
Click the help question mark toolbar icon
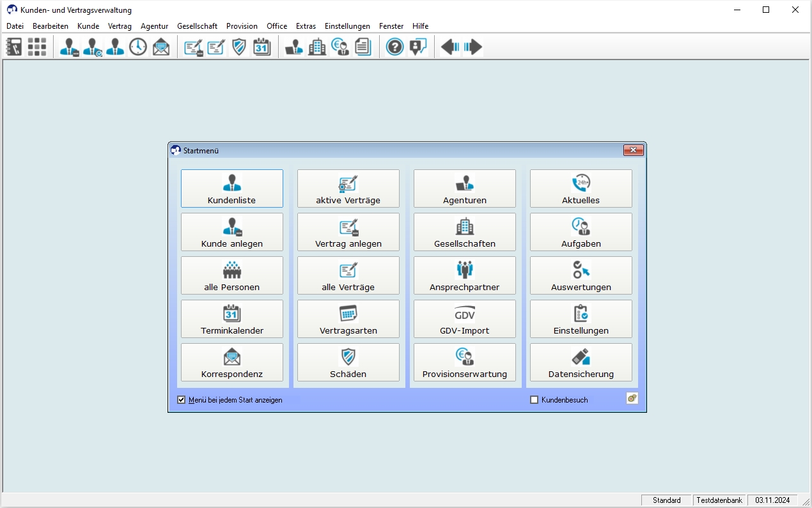point(394,47)
